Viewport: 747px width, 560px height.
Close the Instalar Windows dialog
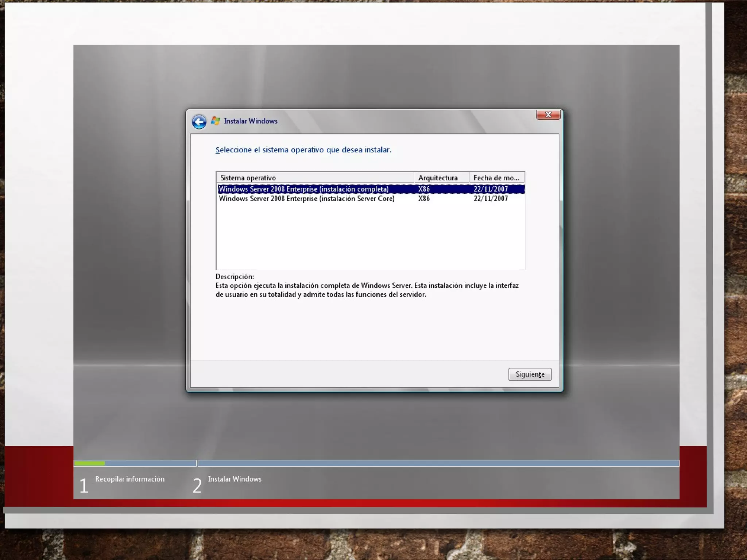(548, 114)
